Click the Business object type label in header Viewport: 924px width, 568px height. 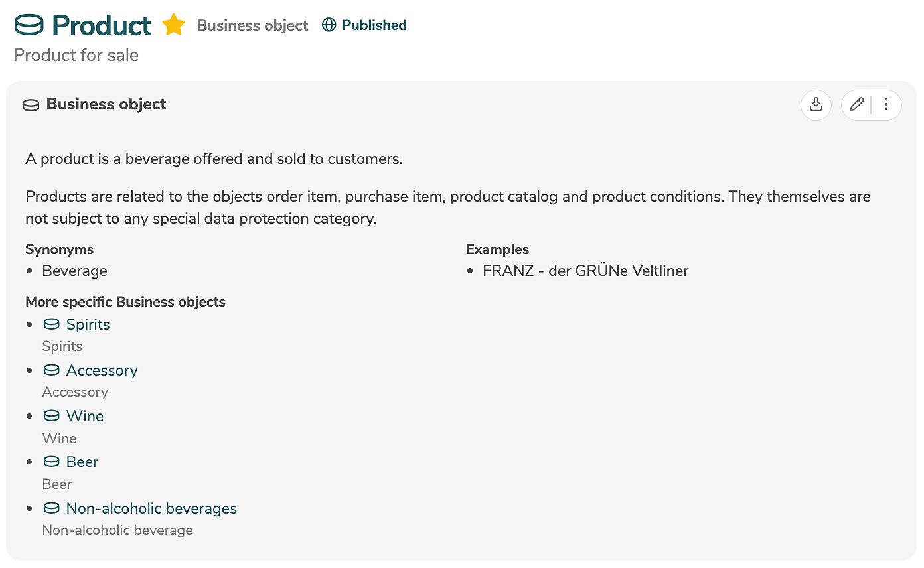pos(252,25)
